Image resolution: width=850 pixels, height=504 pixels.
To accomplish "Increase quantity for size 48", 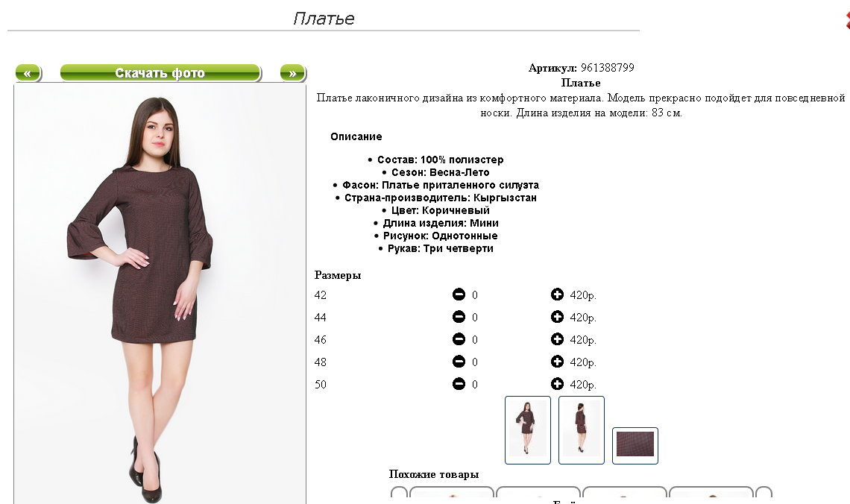I will 557,362.
